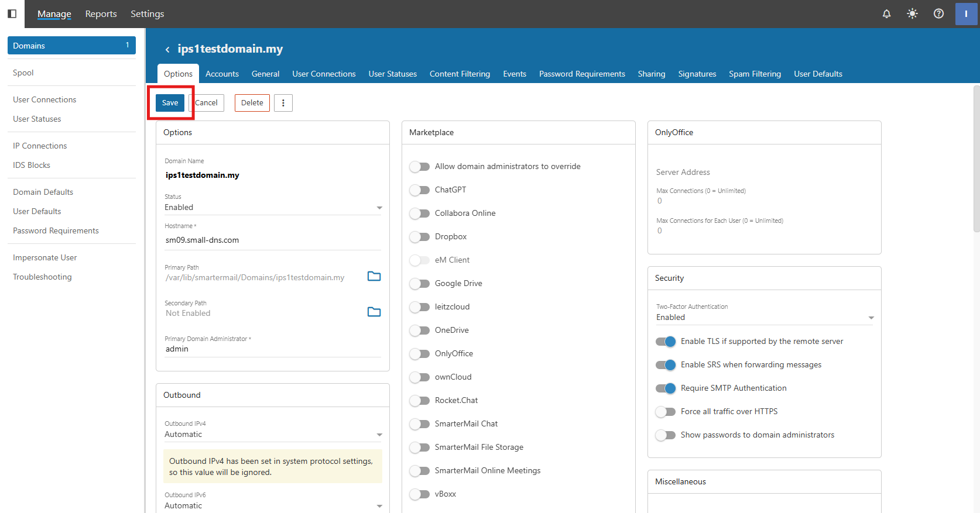The height and width of the screenshot is (513, 980).
Task: Open the help question mark icon
Action: point(938,13)
